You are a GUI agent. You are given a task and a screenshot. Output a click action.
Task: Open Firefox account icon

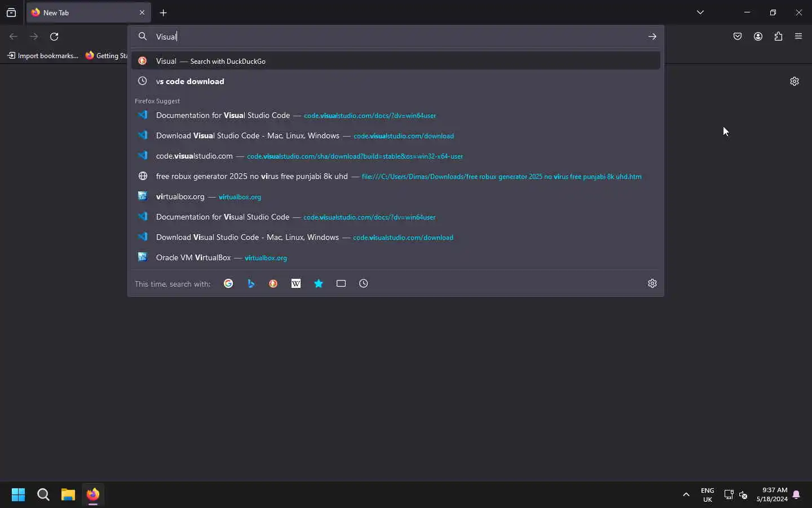pos(758,37)
